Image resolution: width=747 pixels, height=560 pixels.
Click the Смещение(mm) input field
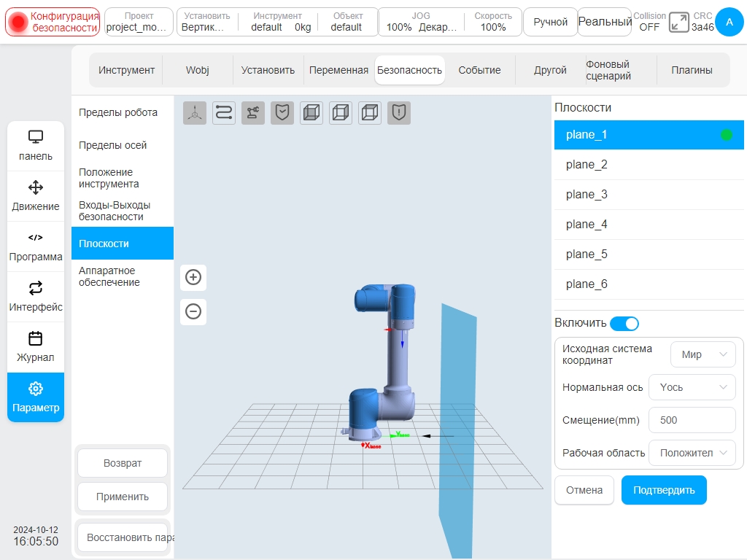coord(692,420)
